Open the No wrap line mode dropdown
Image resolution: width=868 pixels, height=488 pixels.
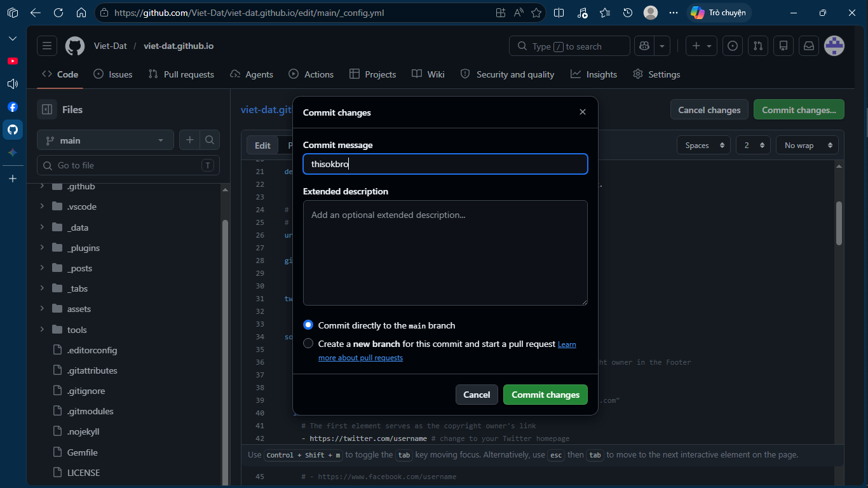(x=807, y=146)
